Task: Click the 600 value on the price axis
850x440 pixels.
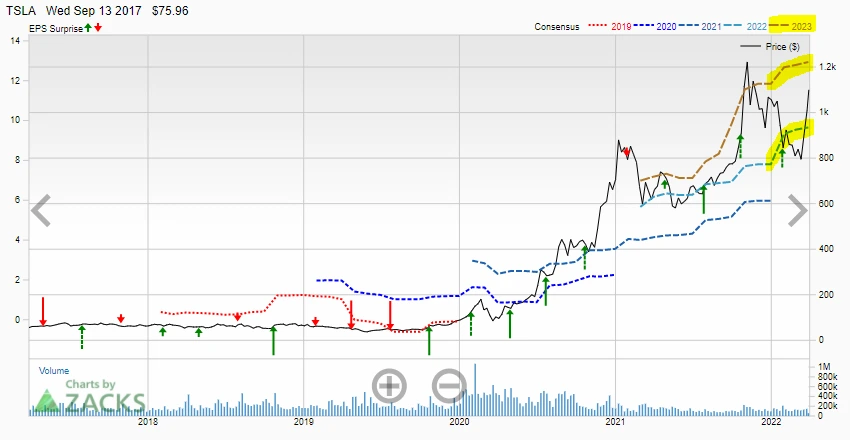Action: 827,203
